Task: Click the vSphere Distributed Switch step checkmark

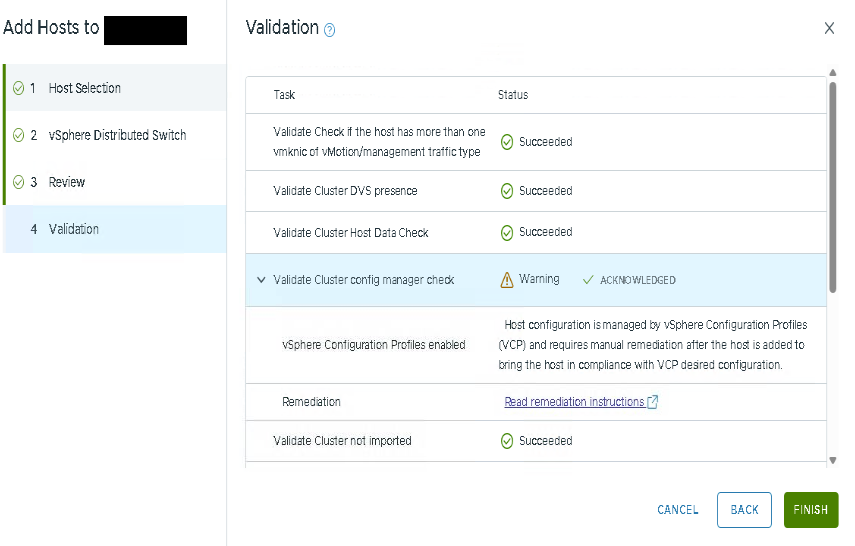Action: click(x=18, y=135)
